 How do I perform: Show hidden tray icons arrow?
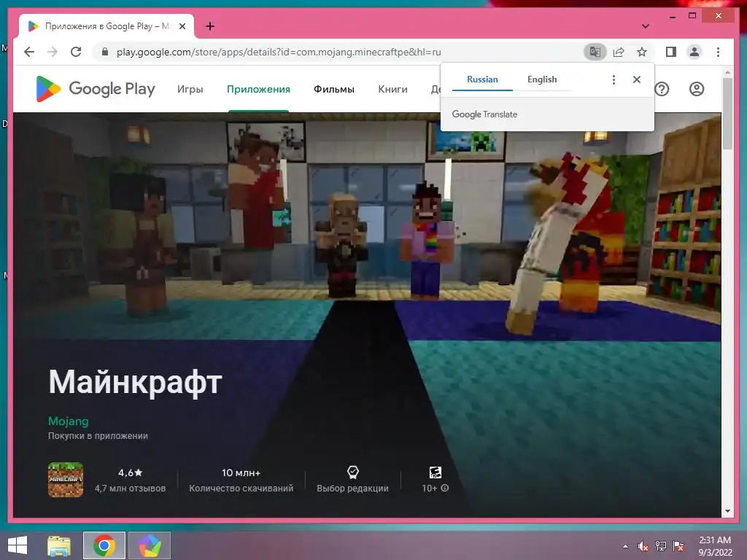(x=625, y=546)
